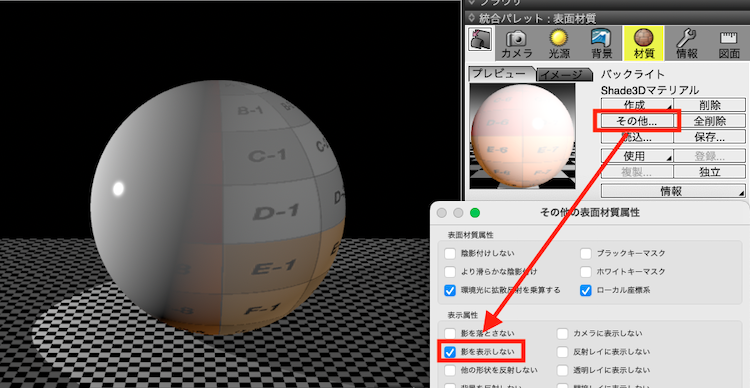Open the 作成 dropdown button

(x=637, y=105)
